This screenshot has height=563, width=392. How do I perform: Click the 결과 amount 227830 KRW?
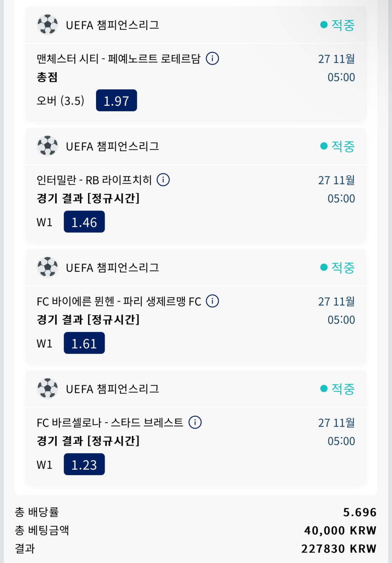(338, 548)
